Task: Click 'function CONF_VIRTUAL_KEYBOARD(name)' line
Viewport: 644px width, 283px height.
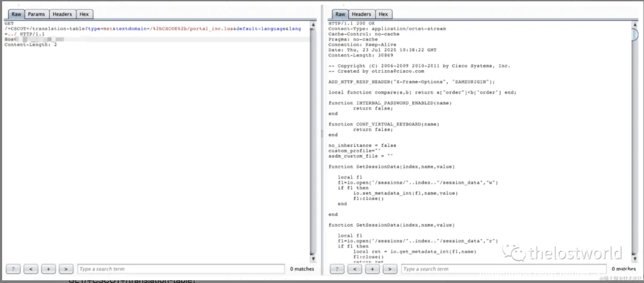Action: (384, 124)
